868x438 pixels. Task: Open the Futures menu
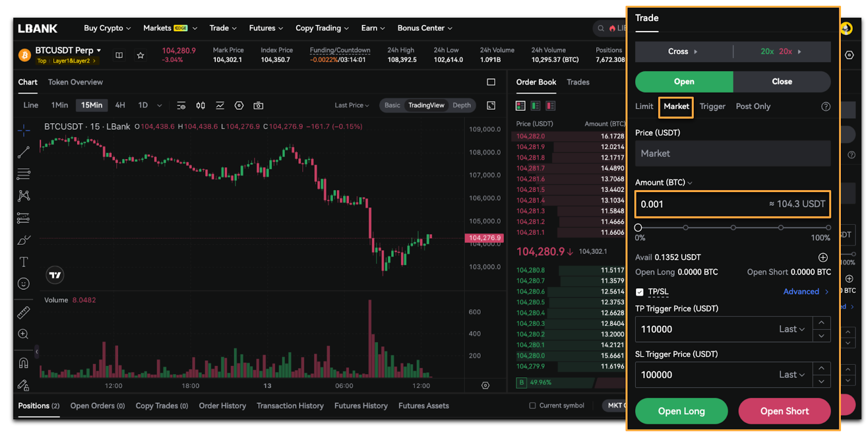click(x=265, y=28)
